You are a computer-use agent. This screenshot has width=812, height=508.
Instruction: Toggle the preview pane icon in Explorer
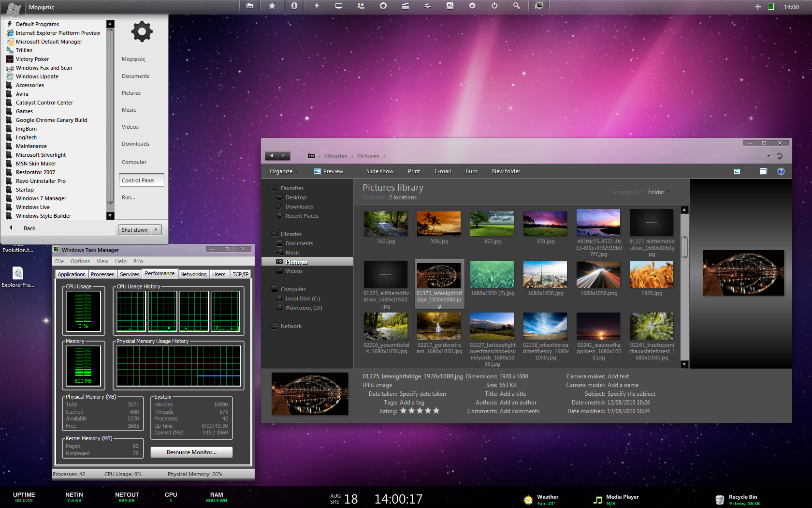pyautogui.click(x=763, y=171)
